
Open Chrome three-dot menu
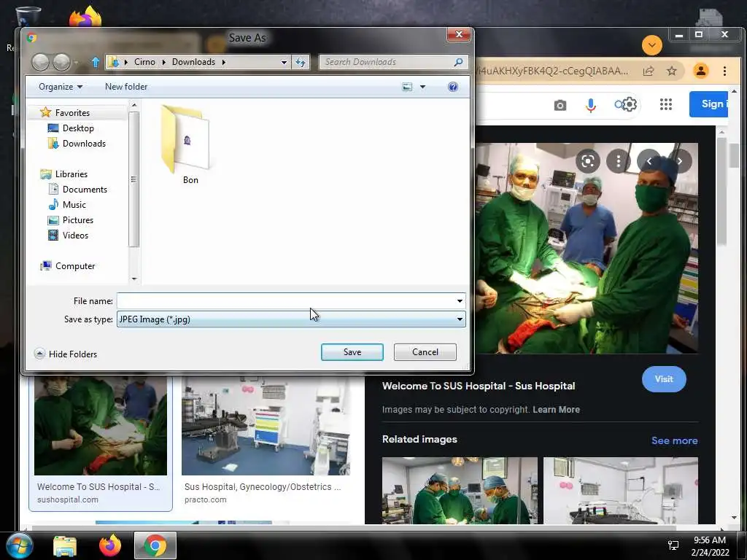(x=724, y=71)
